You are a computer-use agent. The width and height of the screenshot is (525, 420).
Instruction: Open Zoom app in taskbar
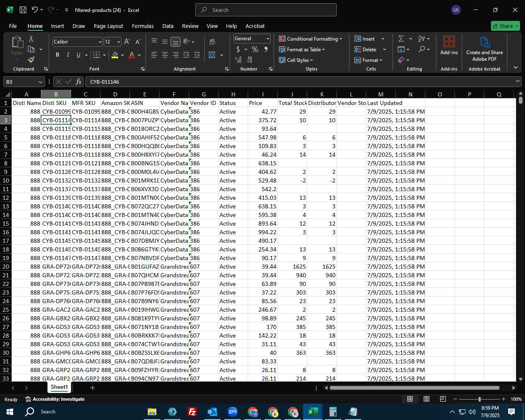click(233, 412)
